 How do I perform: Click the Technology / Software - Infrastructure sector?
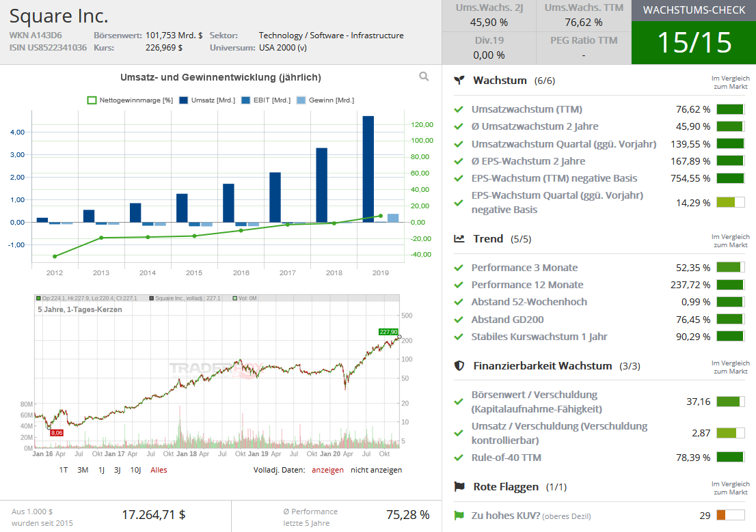pos(332,36)
